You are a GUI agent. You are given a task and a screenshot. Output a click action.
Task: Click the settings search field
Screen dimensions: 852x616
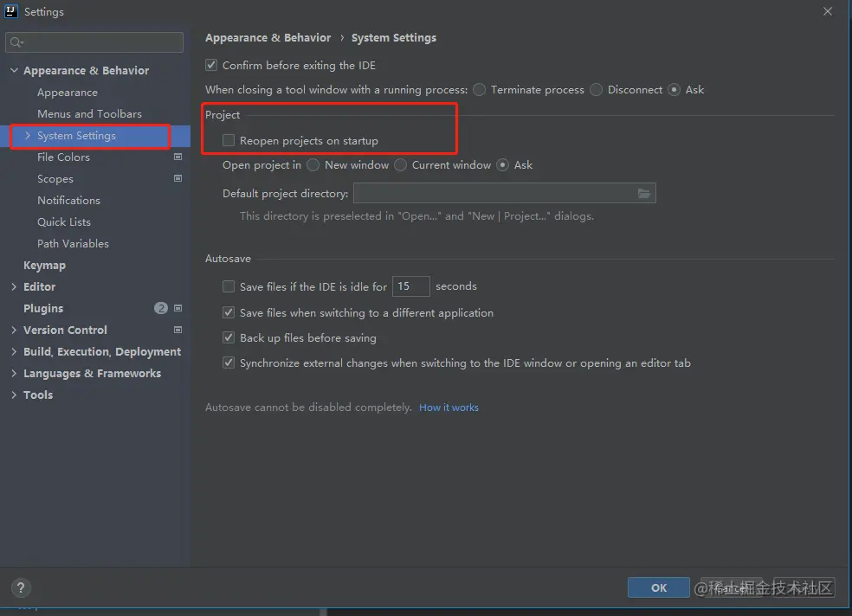94,42
